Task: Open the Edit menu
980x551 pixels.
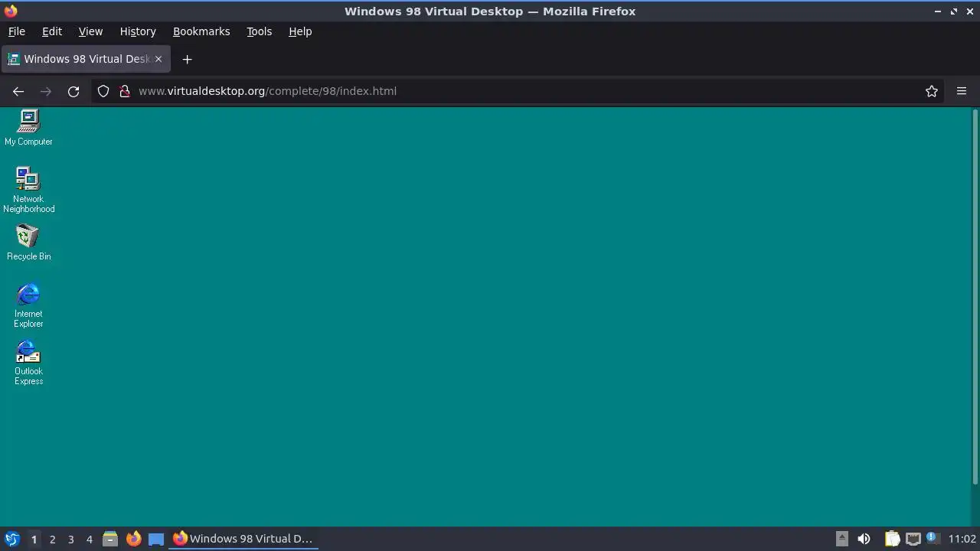Action: pos(52,31)
